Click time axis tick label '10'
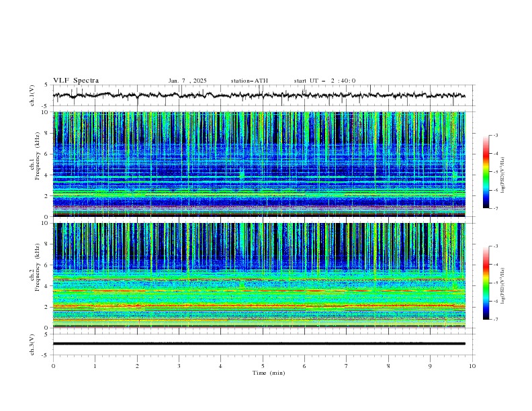 [472, 366]
